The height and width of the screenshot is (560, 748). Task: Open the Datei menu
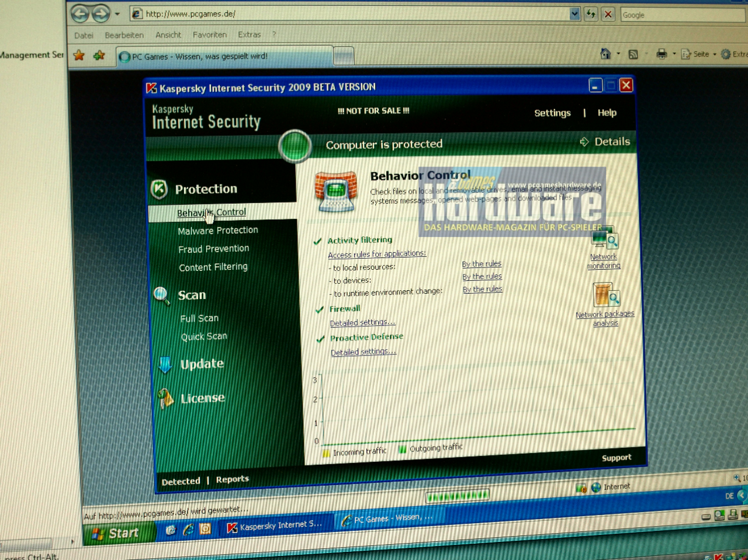coord(84,35)
